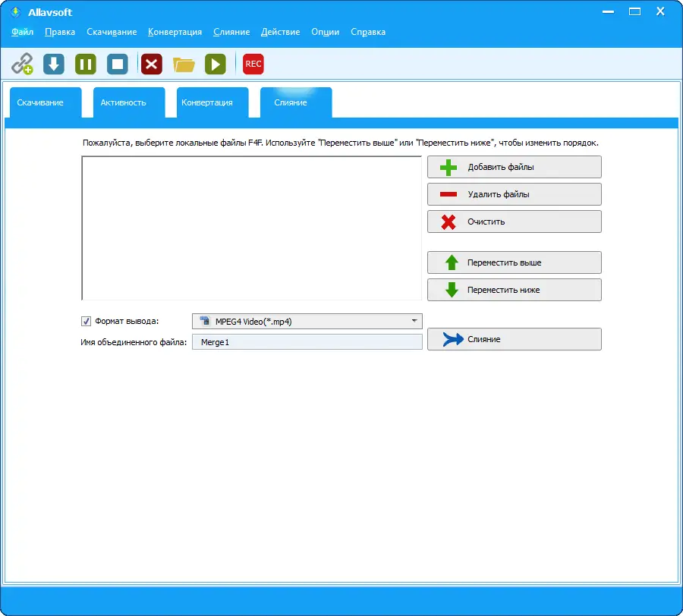Click the Allavsoft logo in the title bar
Screen dimensions: 683x616
click(x=16, y=11)
